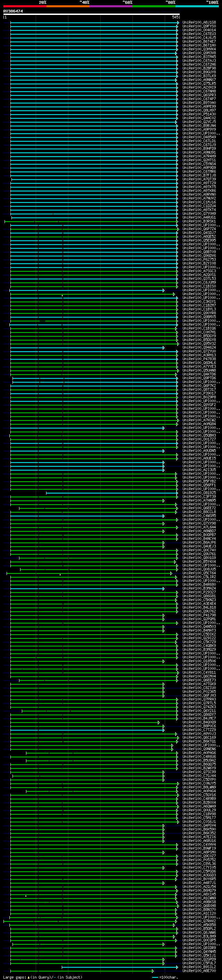Image resolution: width=222 pixels, height=980 pixels.
Task: Select hit label UniRef100_A9NNX7
Action: [x=199, y=80]
